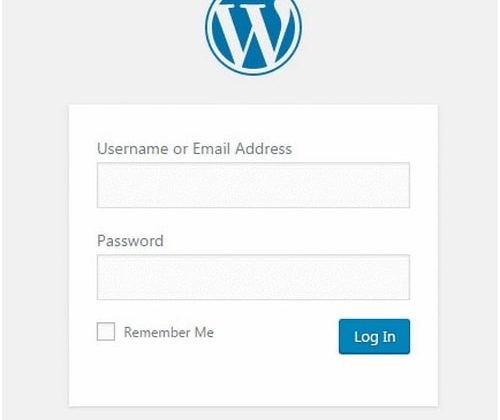This screenshot has height=420, width=500.
Task: Activate the password entry field
Action: click(253, 277)
